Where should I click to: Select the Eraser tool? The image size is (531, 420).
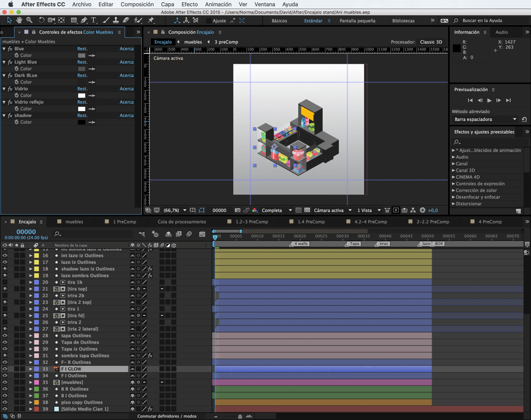point(126,20)
